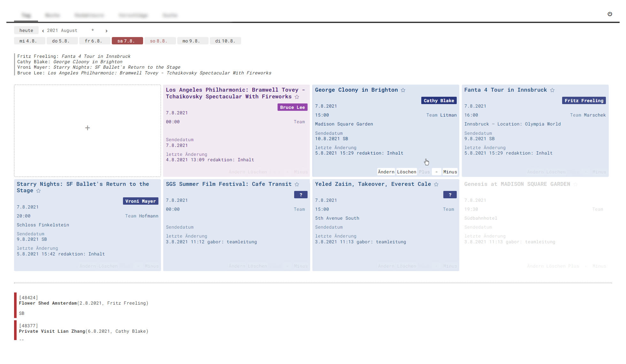Star the Starry Nights SF Ballet event
Viewport: 626px width, 364px height.
[x=38, y=191]
